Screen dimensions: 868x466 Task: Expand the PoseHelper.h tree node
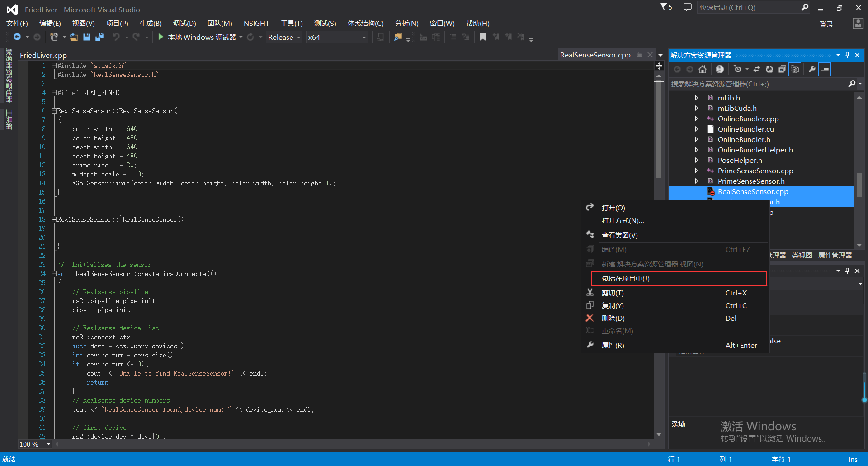697,160
